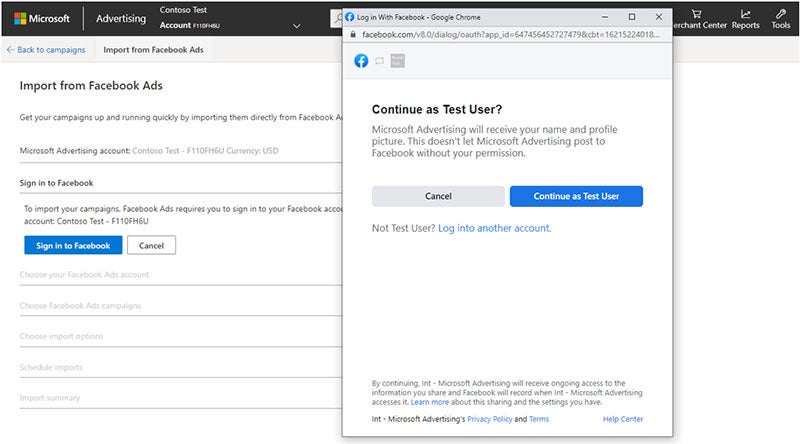Click the Sign in to Facebook button
The height and width of the screenshot is (444, 800).
(x=73, y=245)
